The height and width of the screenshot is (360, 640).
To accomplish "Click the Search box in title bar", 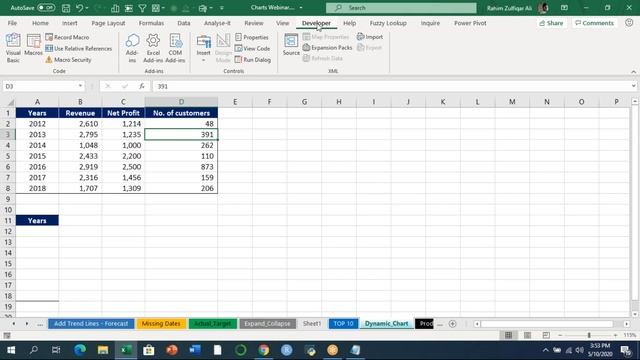I will pos(401,8).
